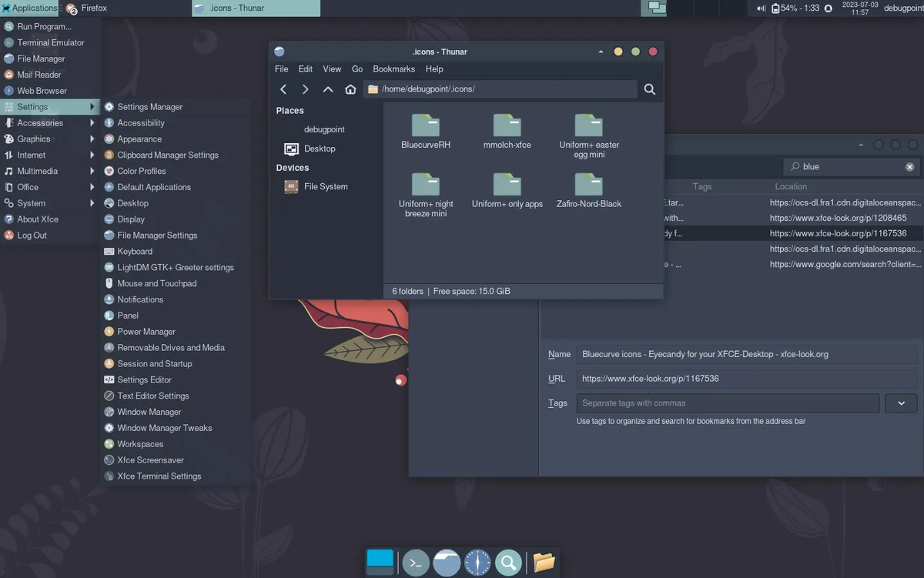The width and height of the screenshot is (924, 578).
Task: Open Mail Reader from menu
Action: coord(51,75)
